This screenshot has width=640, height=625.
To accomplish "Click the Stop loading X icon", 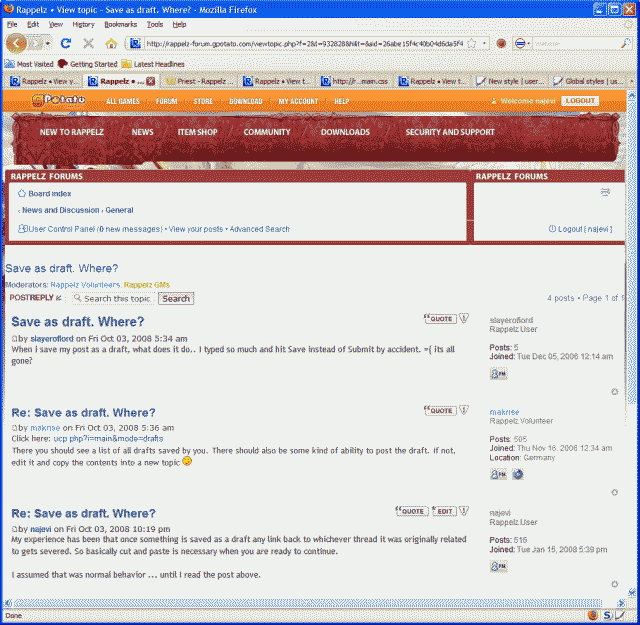I will [x=88, y=43].
